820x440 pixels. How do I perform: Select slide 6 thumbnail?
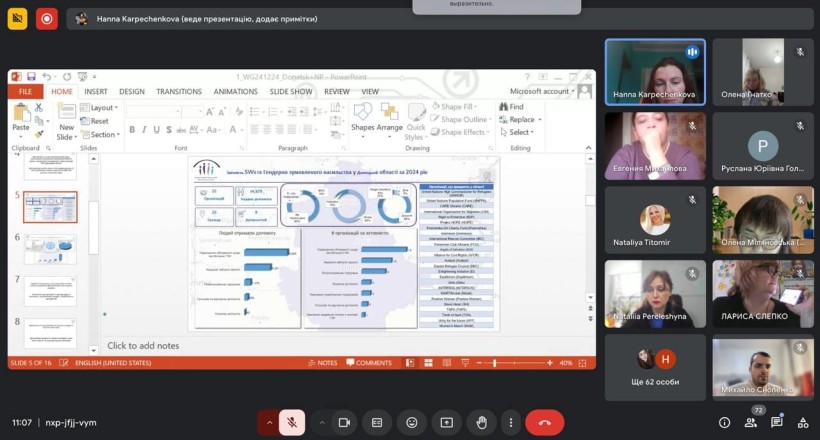pyautogui.click(x=50, y=249)
